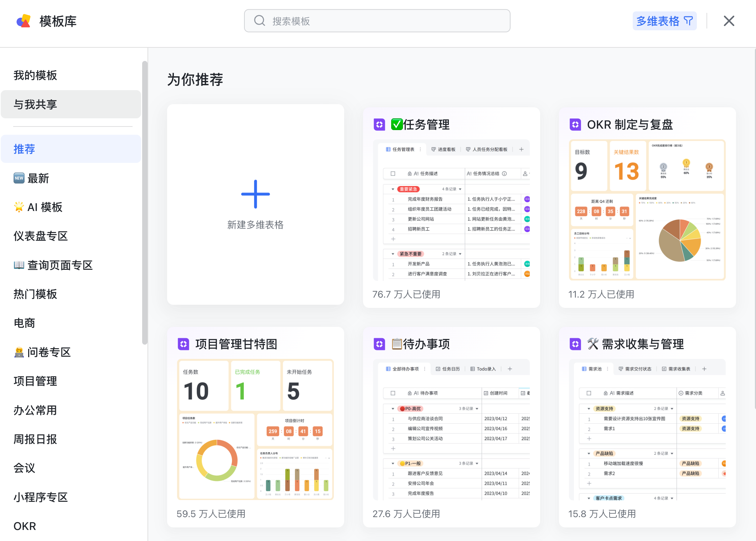Click the template library logo icon
756x541 pixels.
24,21
